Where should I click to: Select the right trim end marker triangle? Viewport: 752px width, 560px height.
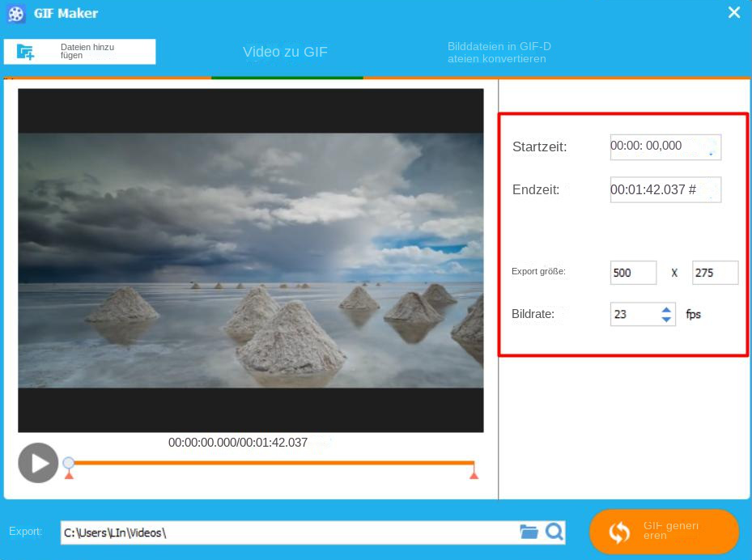[x=474, y=475]
